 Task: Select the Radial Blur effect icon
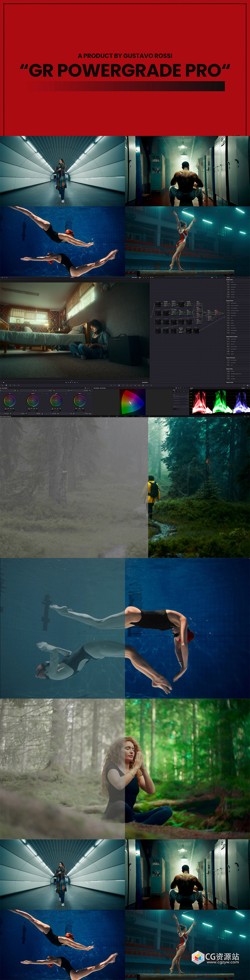[228, 295]
